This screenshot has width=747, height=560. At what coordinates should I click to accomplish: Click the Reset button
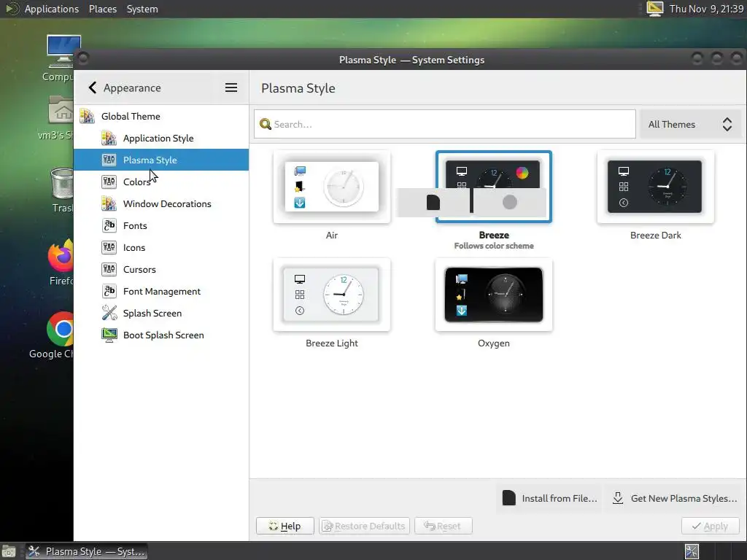(443, 526)
